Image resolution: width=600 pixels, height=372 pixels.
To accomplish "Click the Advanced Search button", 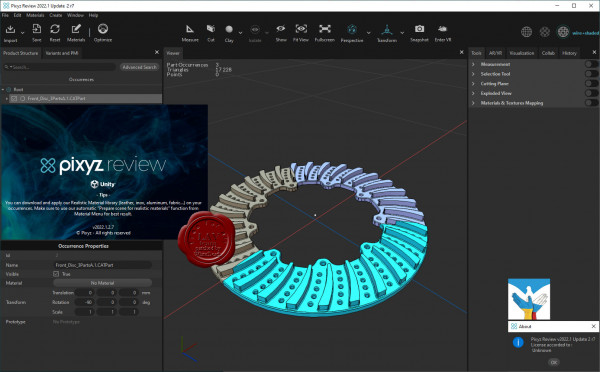I will 139,67.
